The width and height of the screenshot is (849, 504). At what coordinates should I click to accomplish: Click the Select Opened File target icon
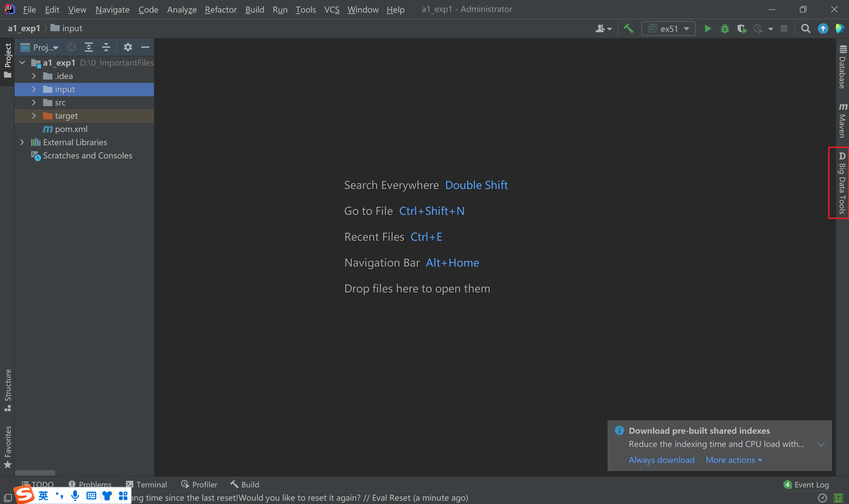point(71,47)
